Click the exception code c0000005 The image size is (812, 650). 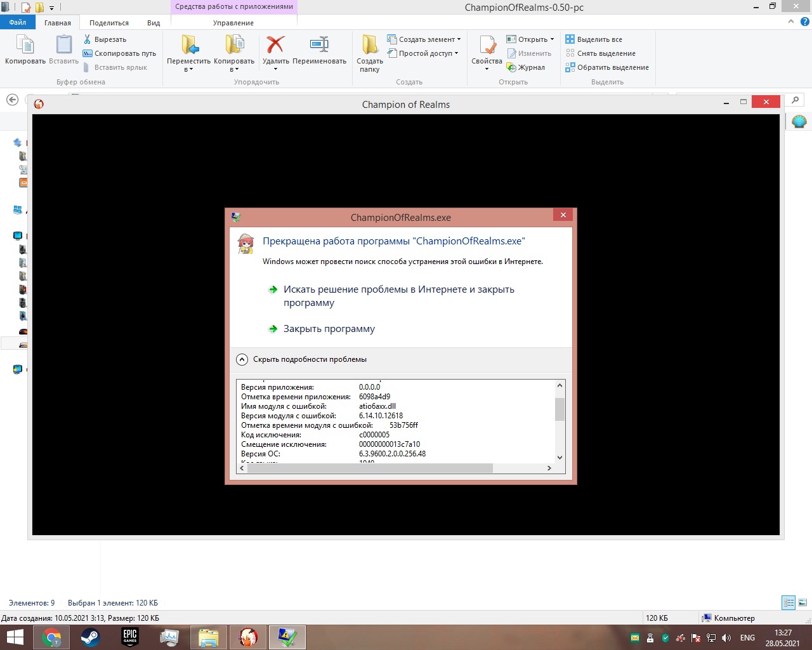click(374, 435)
